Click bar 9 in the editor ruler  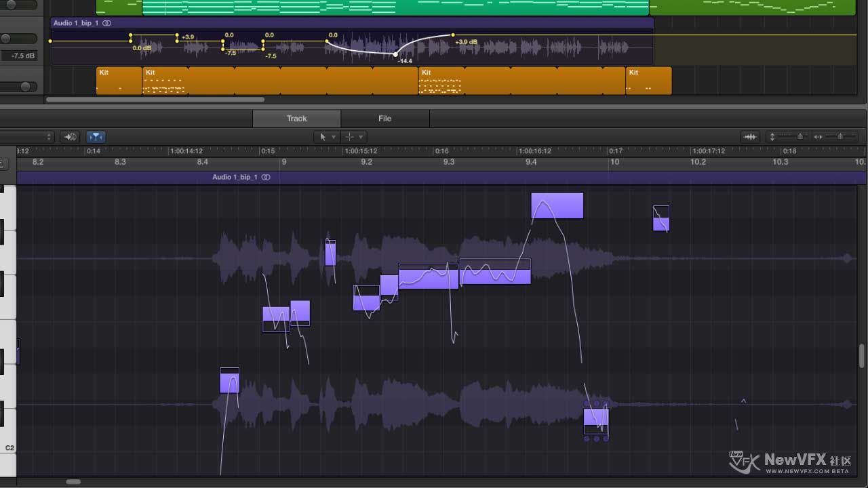(x=284, y=162)
